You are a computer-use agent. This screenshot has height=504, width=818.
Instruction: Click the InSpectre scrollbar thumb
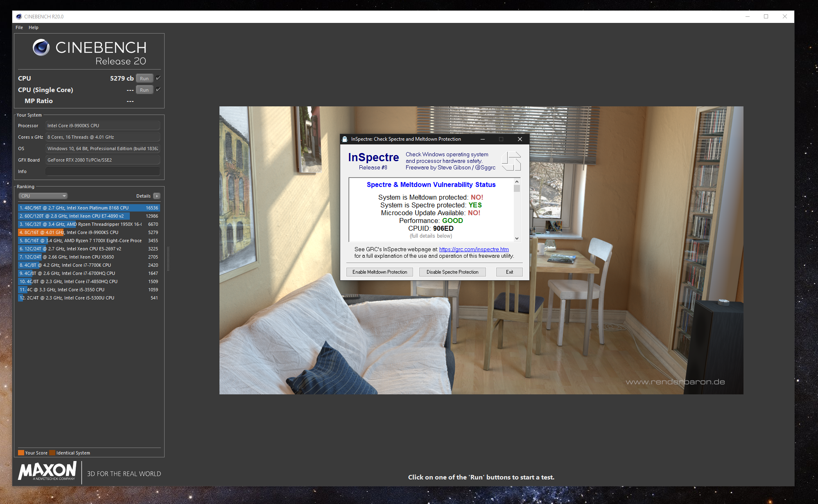517,188
